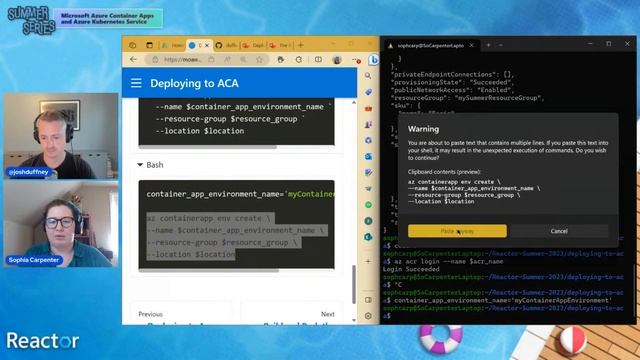Click the container_app_environment_name code line
The height and width of the screenshot is (360, 640).
[x=240, y=194]
